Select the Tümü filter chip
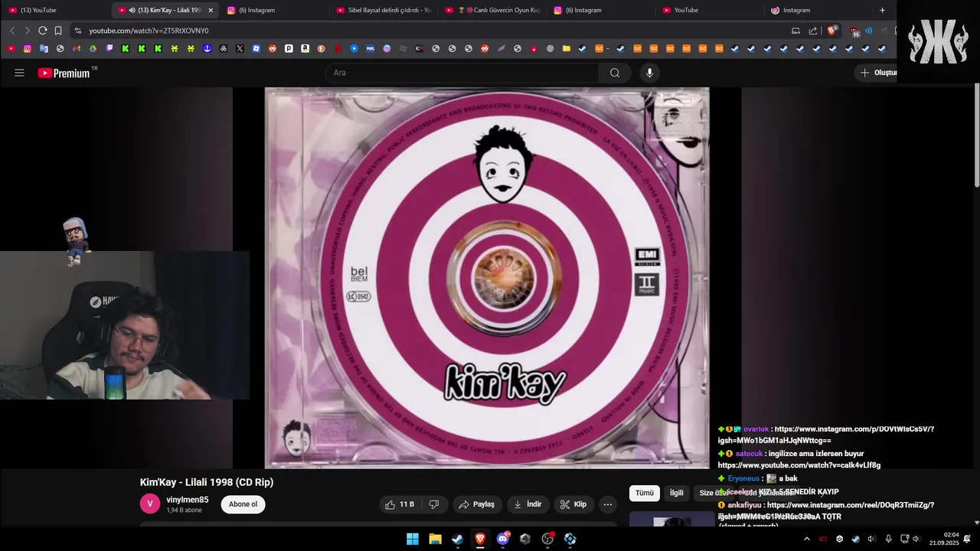 [x=645, y=493]
